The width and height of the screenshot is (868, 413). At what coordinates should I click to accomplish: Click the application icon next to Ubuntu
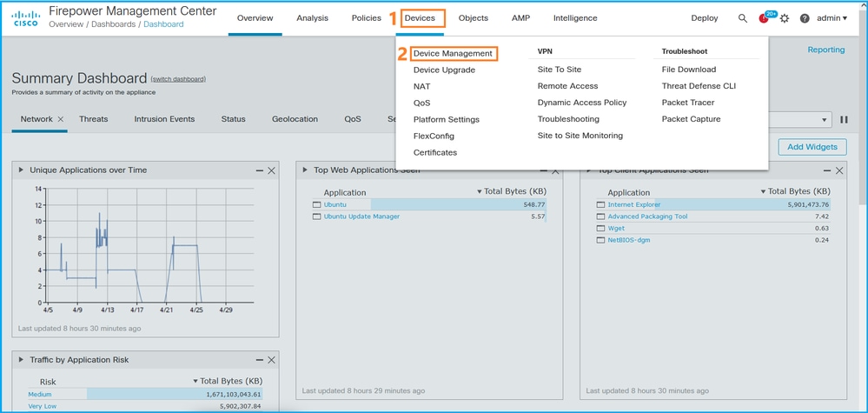pos(316,205)
